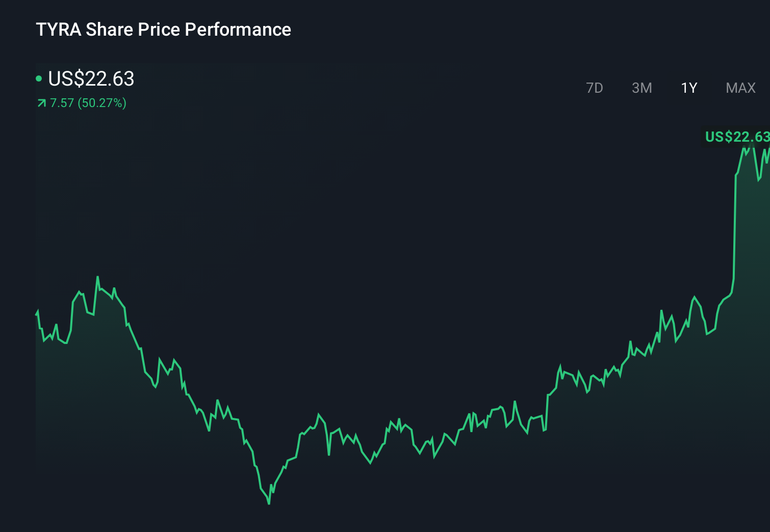This screenshot has height=532, width=770.
Task: Open the MAX historical data view
Action: [740, 88]
